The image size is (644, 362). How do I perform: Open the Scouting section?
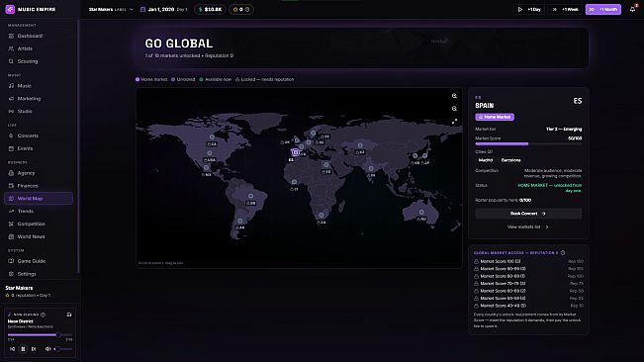pos(39,61)
